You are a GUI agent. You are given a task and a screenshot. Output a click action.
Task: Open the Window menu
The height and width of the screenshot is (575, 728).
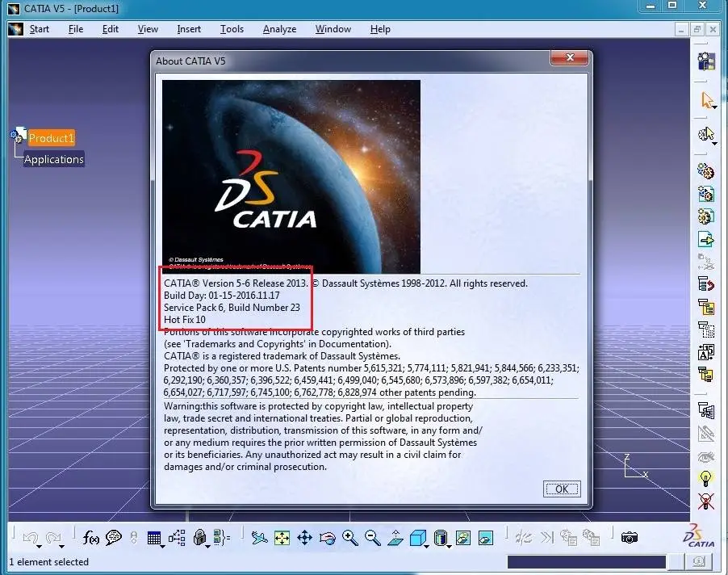click(x=333, y=29)
